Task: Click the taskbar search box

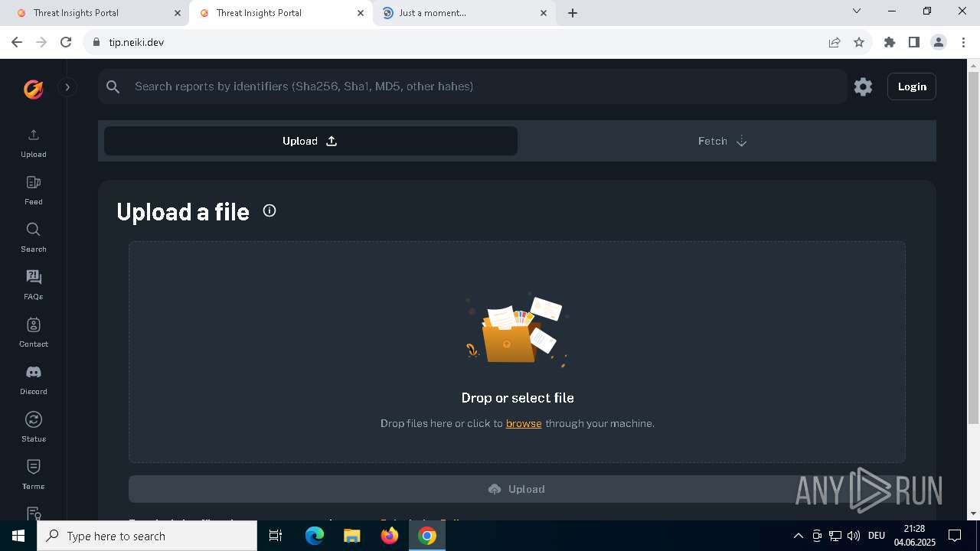Action: [147, 536]
